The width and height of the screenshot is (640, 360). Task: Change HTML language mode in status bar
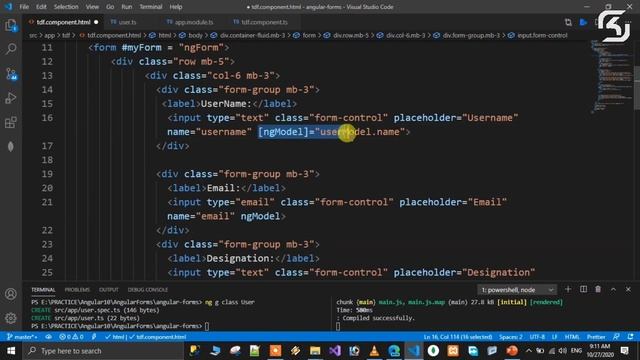572,337
